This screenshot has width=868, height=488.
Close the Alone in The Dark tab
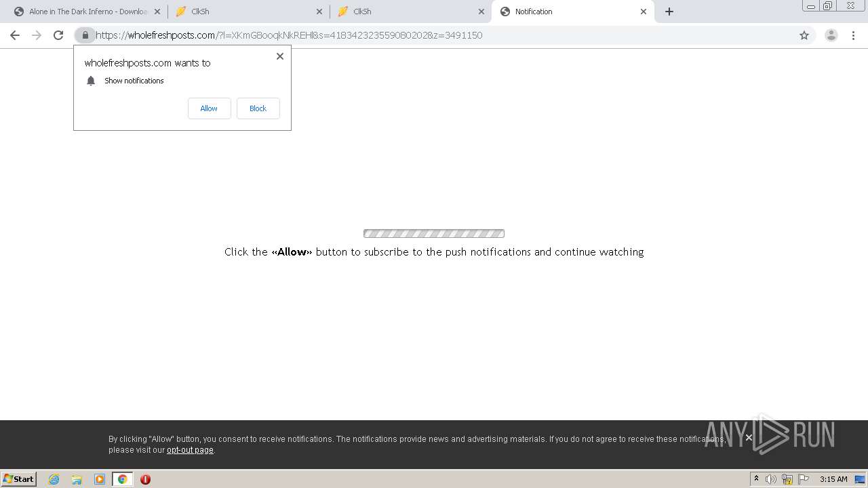157,12
